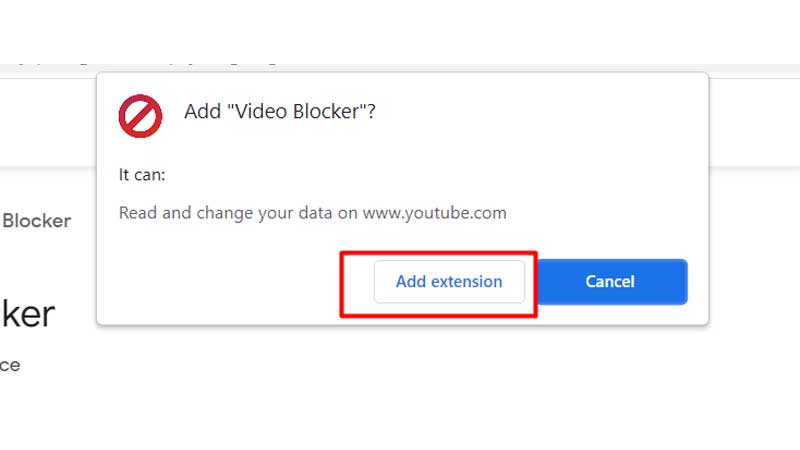Image resolution: width=800 pixels, height=450 pixels.
Task: Click the cut-off text strip above the dialog
Action: (x=148, y=63)
